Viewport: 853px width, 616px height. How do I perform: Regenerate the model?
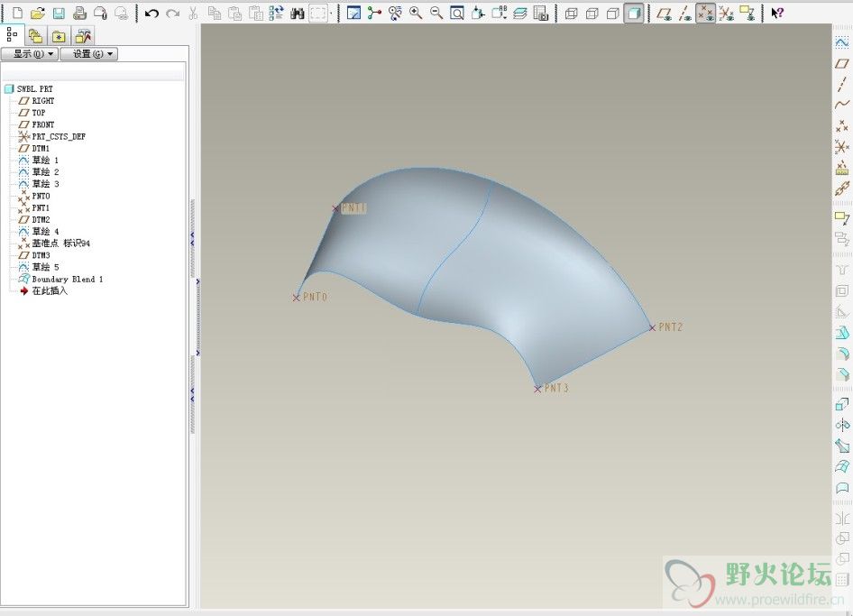coord(276,13)
